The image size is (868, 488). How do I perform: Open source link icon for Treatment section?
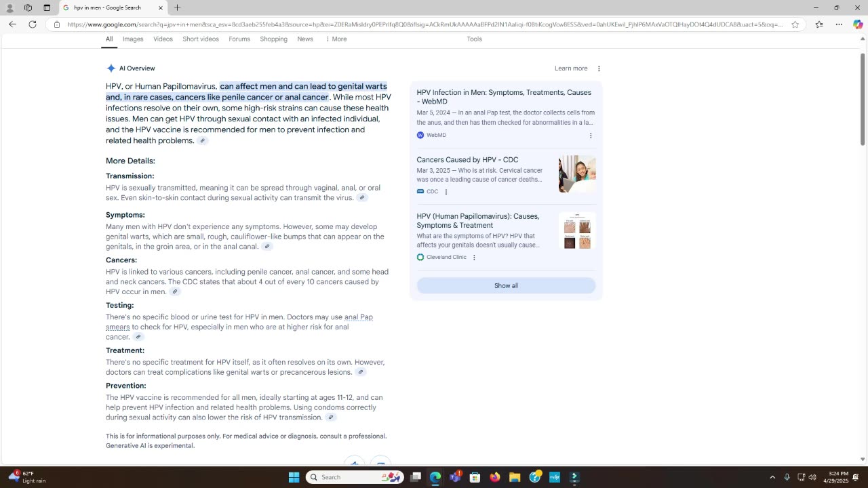point(361,372)
